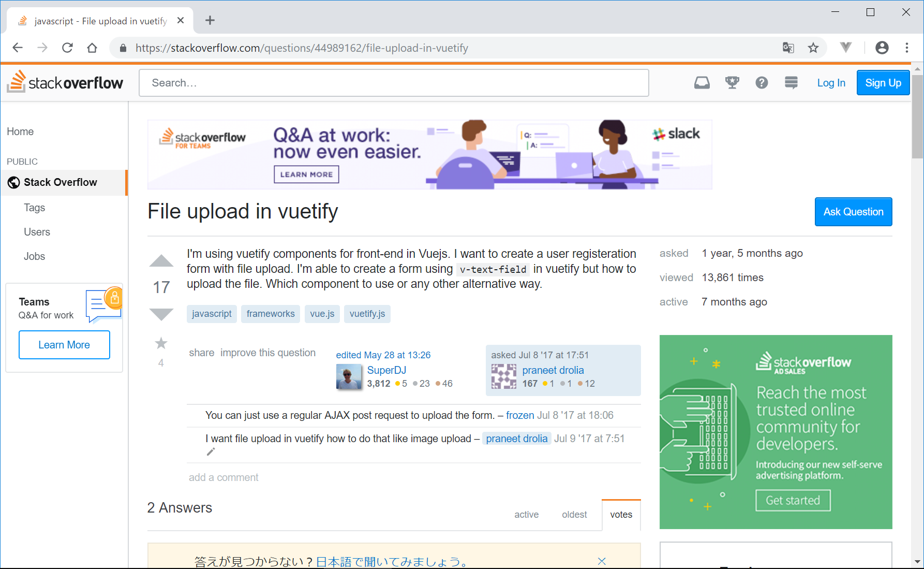924x569 pixels.
Task: Sort answers by the active tab
Action: coord(526,515)
